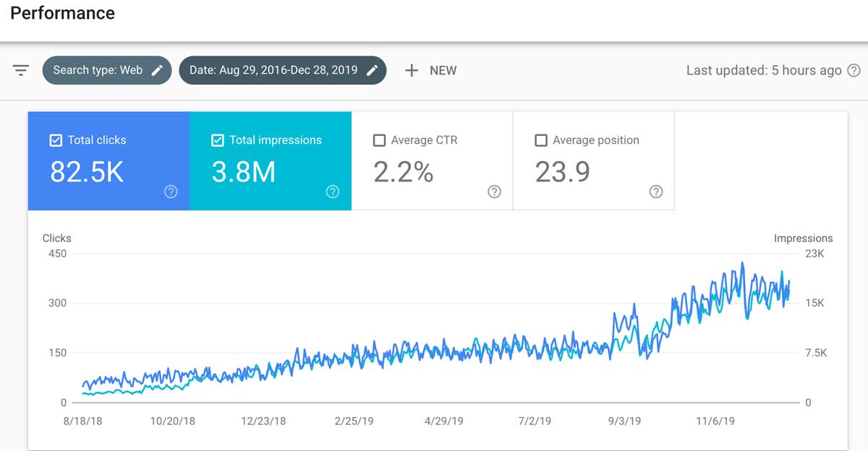Click the Performance page heading
868x451 pixels.
62,13
